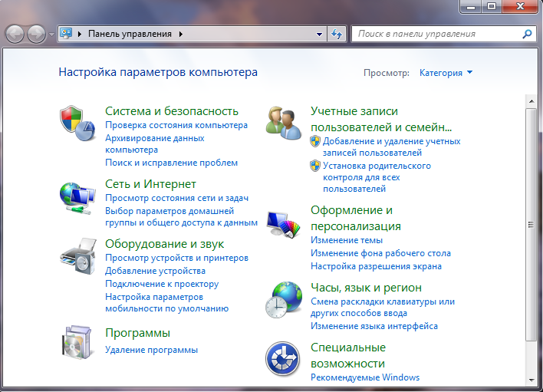Viewport: 543px width, 392px height.
Task: Open the Категория view dropdown
Action: pyautogui.click(x=446, y=73)
